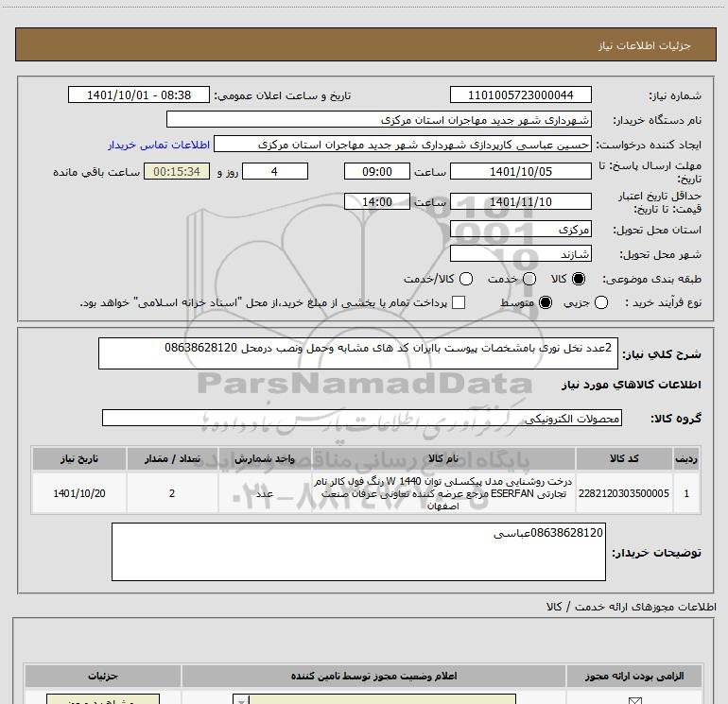This screenshot has width=728, height=704.
Task: Click the نام کالا column header
Action: [442, 458]
